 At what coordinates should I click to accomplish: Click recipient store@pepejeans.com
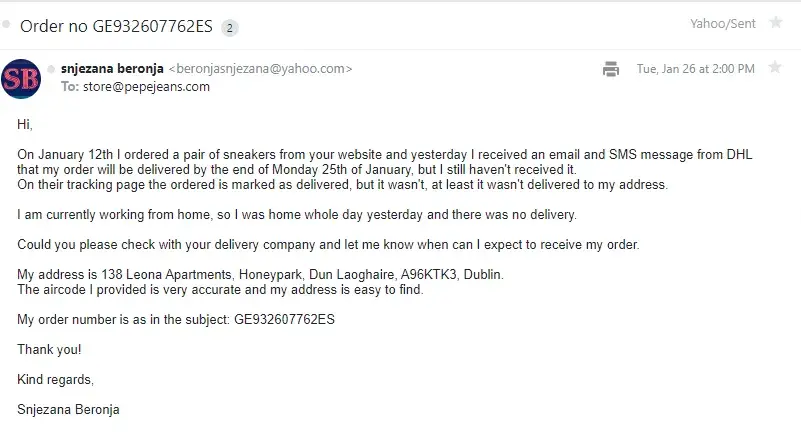point(147,86)
